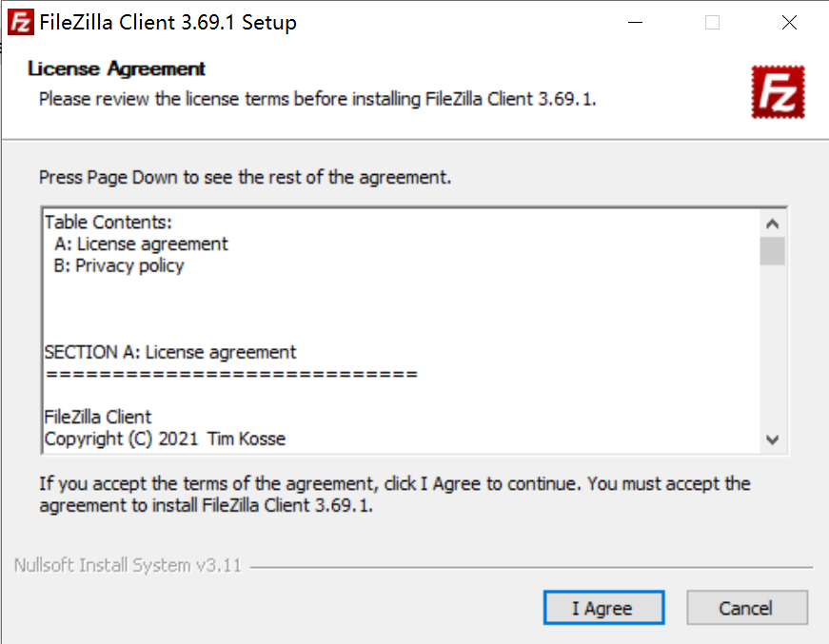Viewport: 829px width, 644px height.
Task: Cancel the FileZilla installation
Action: pyautogui.click(x=746, y=608)
